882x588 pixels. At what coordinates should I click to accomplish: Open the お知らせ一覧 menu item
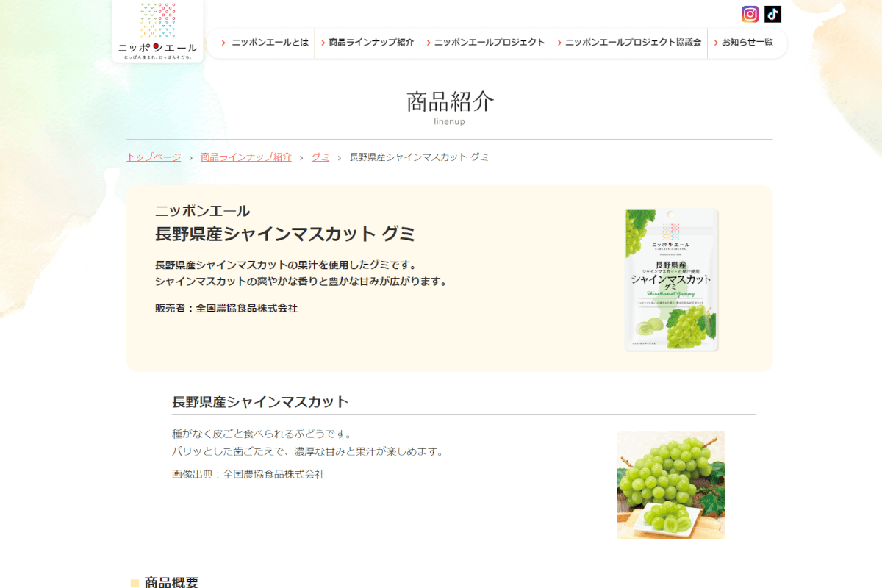[747, 43]
